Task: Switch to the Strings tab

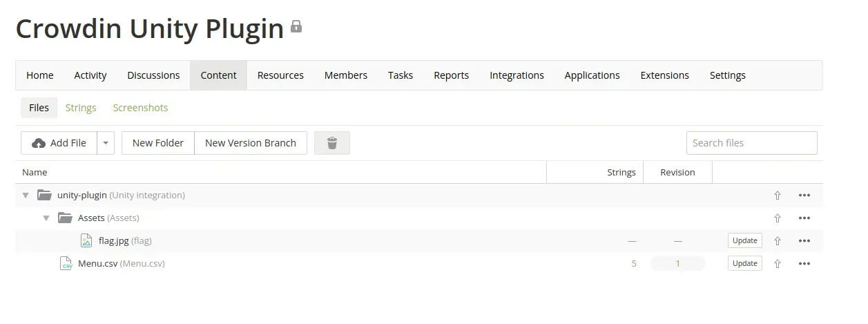Action: pyautogui.click(x=81, y=108)
